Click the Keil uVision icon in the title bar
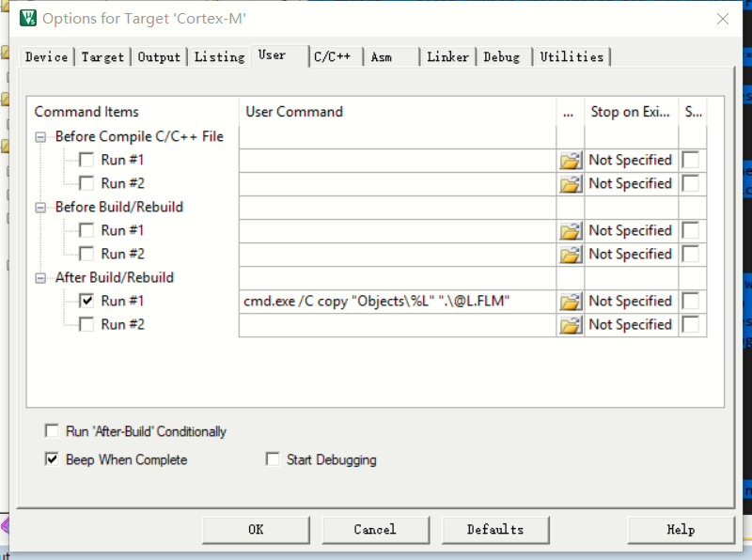Viewport: 752px width, 560px height. 28,18
